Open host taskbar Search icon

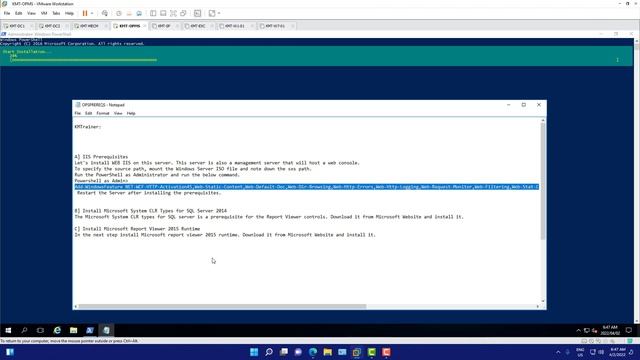[269, 352]
